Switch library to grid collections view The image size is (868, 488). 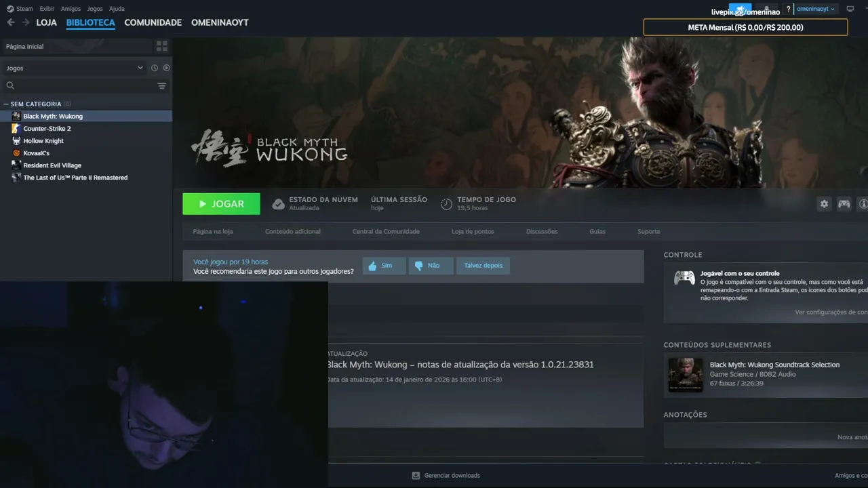161,46
